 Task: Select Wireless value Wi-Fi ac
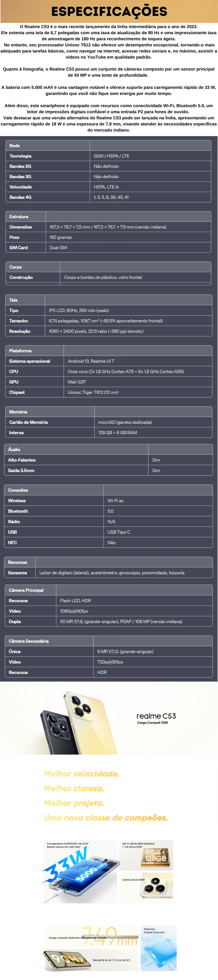pyautogui.click(x=116, y=501)
